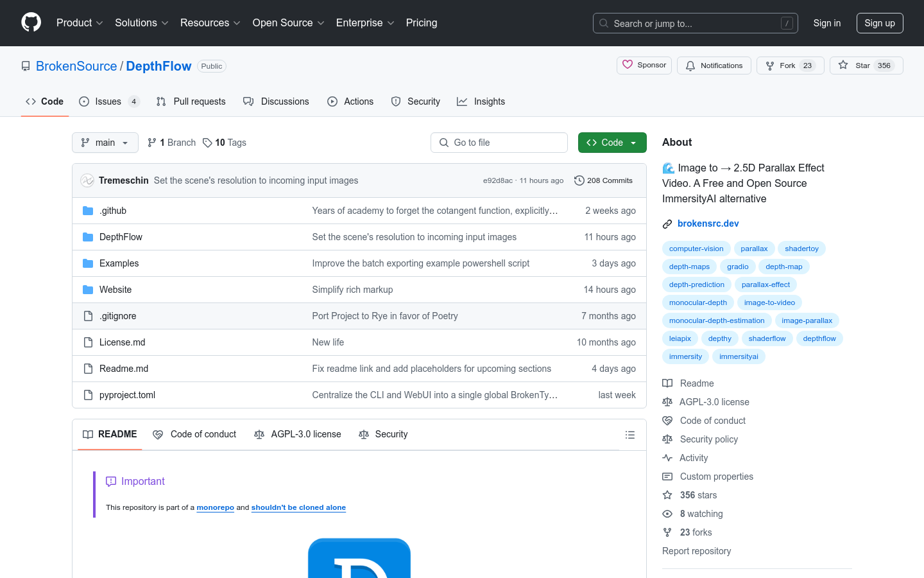
Task: Open commit message "Simplify rich markup"
Action: pyautogui.click(x=352, y=290)
